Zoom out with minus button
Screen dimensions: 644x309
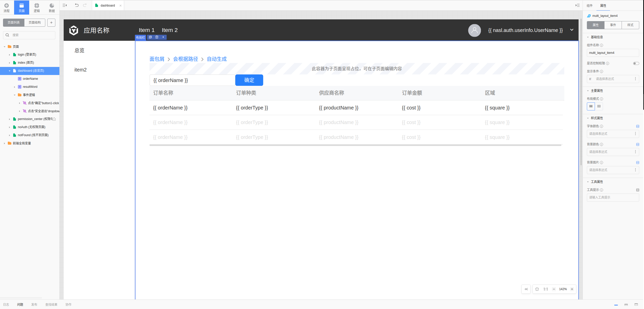pyautogui.click(x=554, y=289)
